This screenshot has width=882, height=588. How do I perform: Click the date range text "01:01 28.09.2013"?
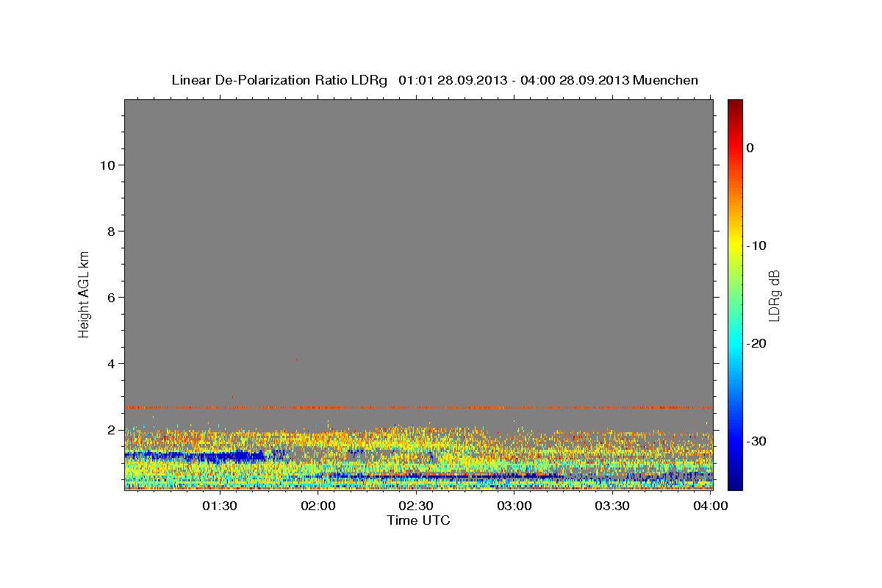[452, 80]
